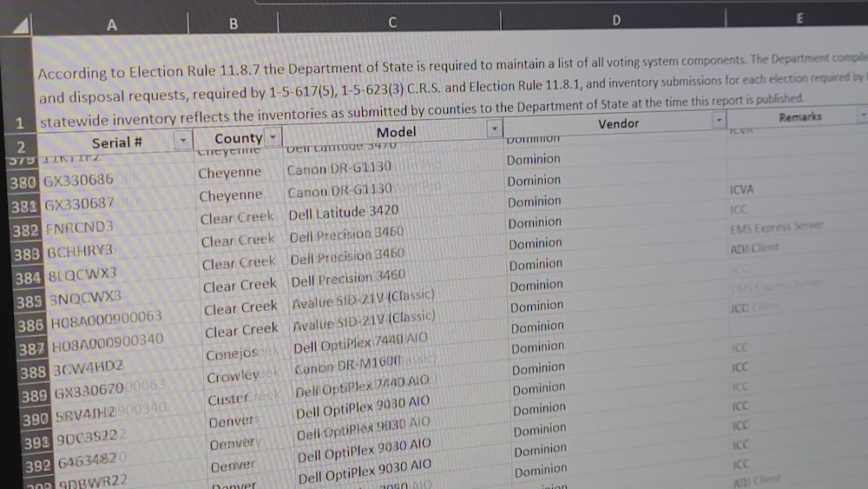Select row 382 header
The image size is (868, 489).
tap(26, 230)
